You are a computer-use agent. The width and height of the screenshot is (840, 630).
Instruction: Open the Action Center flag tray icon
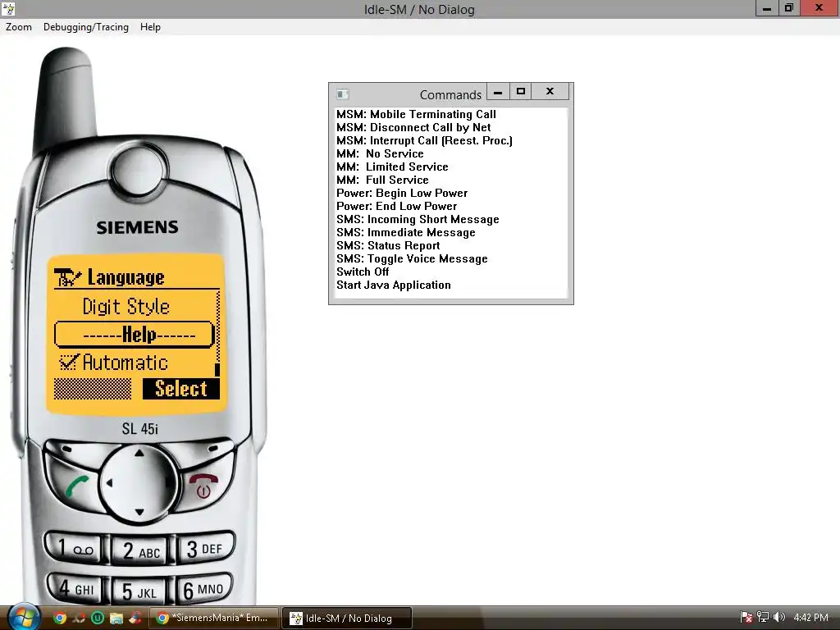(746, 618)
